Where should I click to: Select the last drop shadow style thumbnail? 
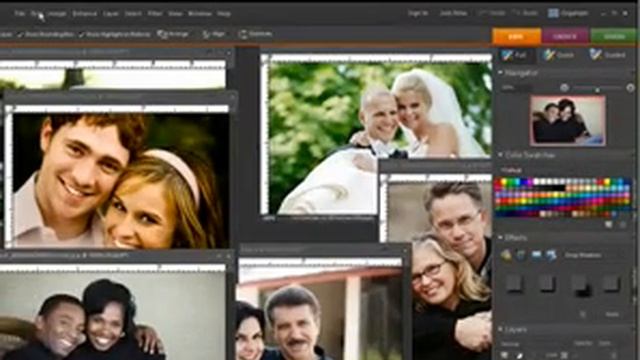pyautogui.click(x=611, y=284)
